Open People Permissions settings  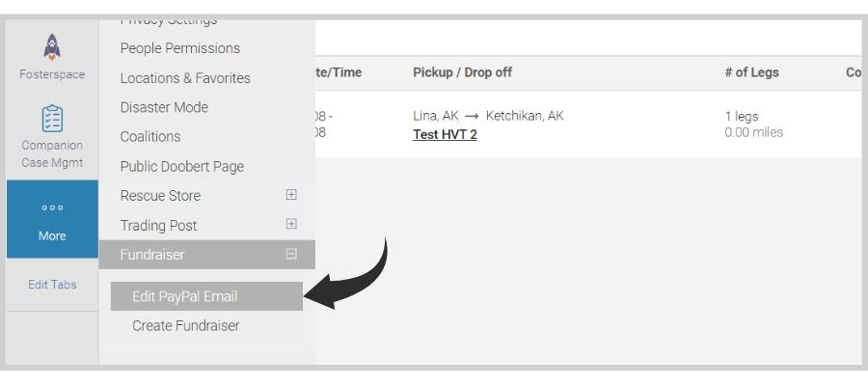pyautogui.click(x=180, y=48)
